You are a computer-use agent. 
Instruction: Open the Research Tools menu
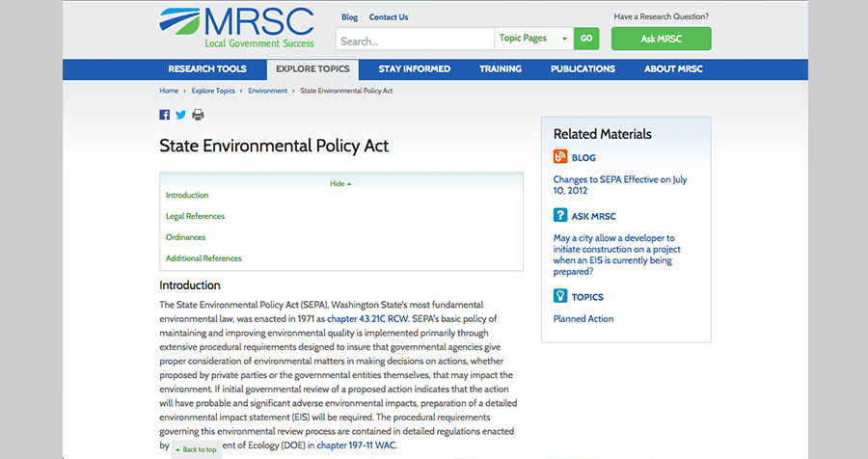(207, 69)
